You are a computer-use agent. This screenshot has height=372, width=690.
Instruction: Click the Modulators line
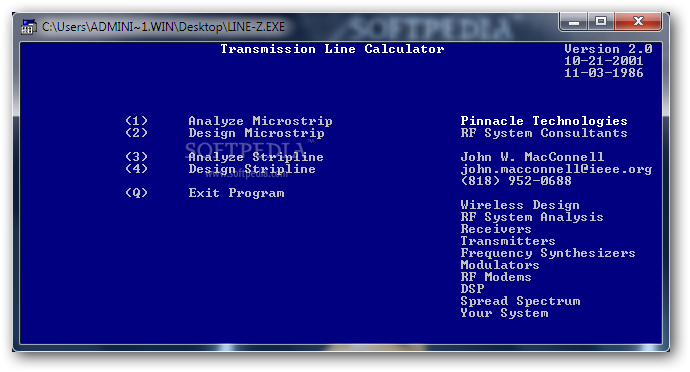pyautogui.click(x=500, y=265)
